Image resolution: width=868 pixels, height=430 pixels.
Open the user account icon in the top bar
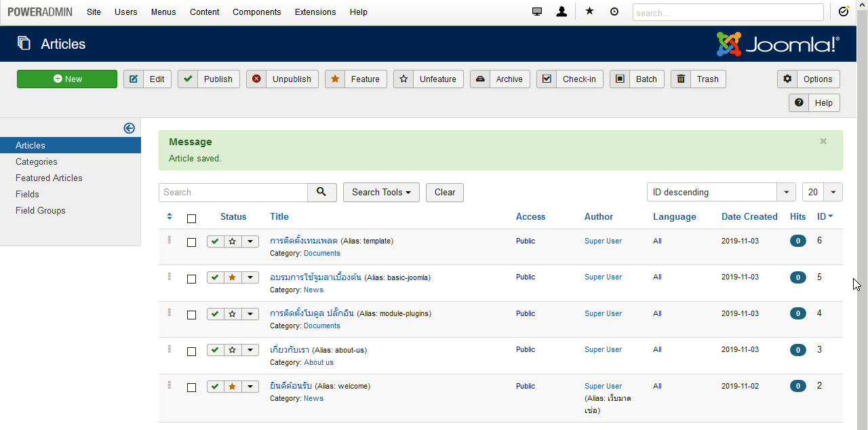coord(561,12)
